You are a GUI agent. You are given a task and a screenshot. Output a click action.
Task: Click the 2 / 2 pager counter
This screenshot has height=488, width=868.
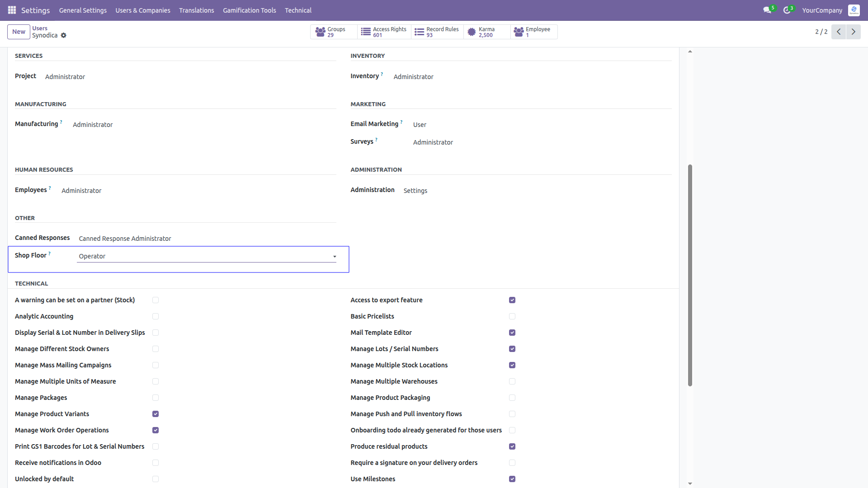click(821, 32)
